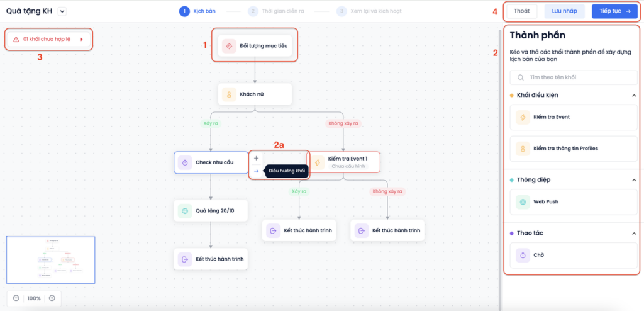This screenshot has width=644, height=311.
Task: Click Không xảy ra label under Khách nữ
Action: [x=343, y=123]
